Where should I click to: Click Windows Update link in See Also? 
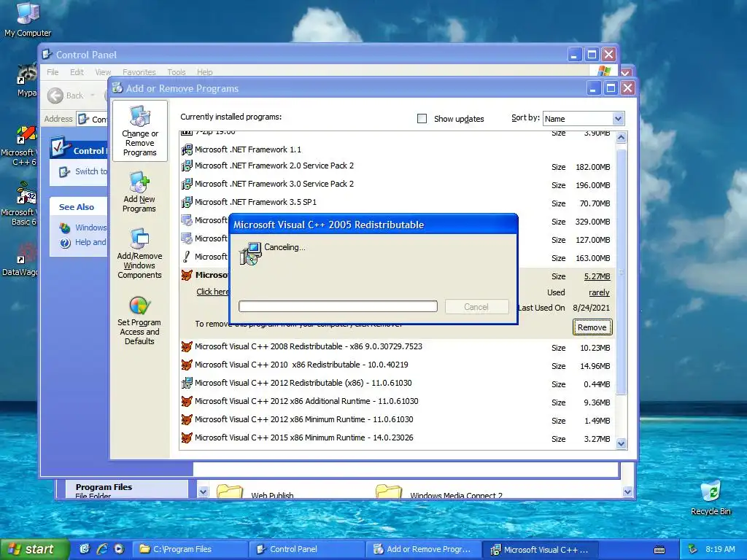(83, 227)
